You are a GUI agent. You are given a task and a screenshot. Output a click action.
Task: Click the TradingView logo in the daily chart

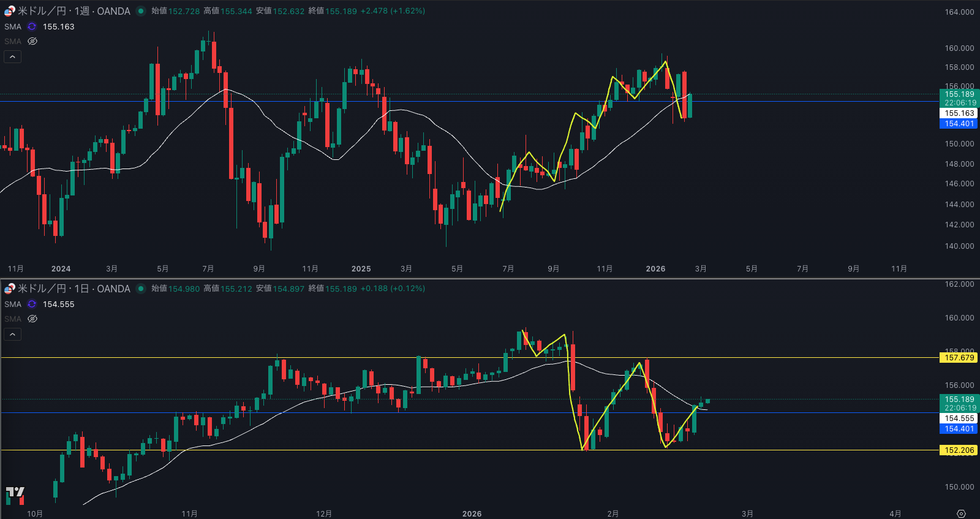[x=15, y=492]
